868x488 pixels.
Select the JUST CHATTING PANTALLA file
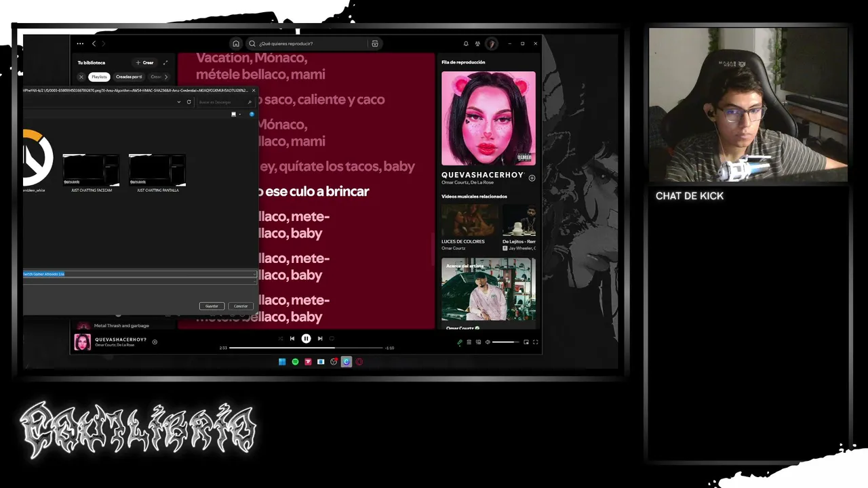[157, 174]
